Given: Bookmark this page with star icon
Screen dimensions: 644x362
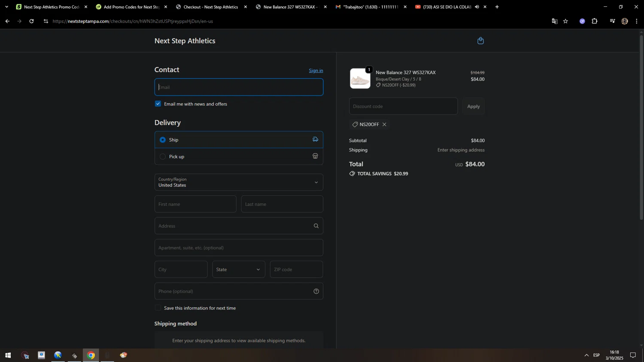Looking at the screenshot, I should 565,21.
